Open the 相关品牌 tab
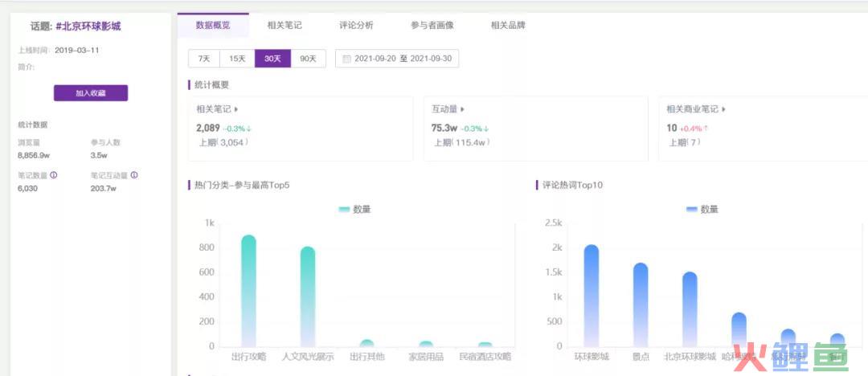The image size is (868, 376). point(508,26)
